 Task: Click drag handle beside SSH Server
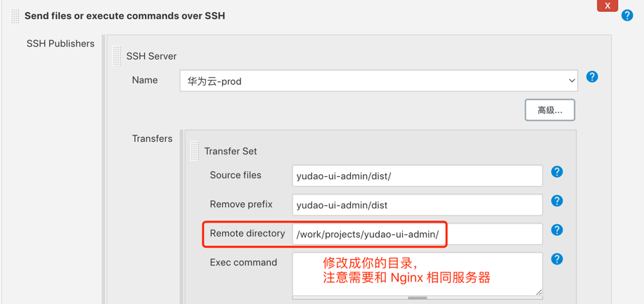pyautogui.click(x=117, y=56)
